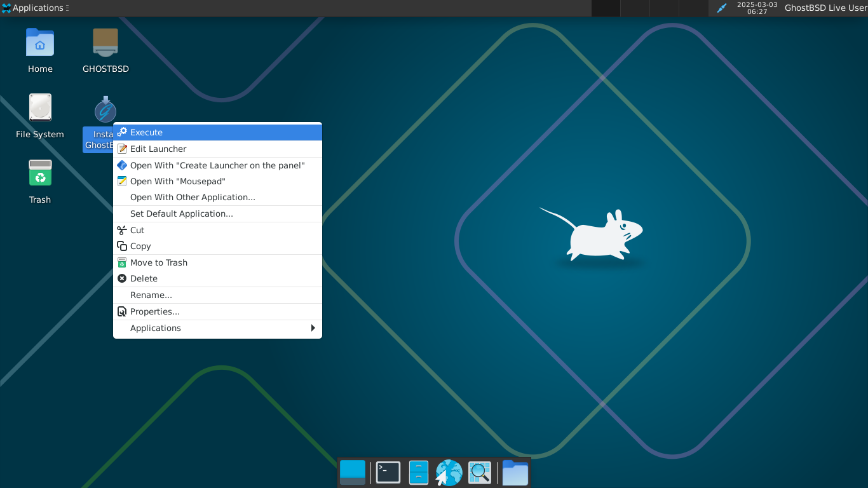Click Cut in the context menu
The width and height of the screenshot is (868, 488).
pos(217,230)
